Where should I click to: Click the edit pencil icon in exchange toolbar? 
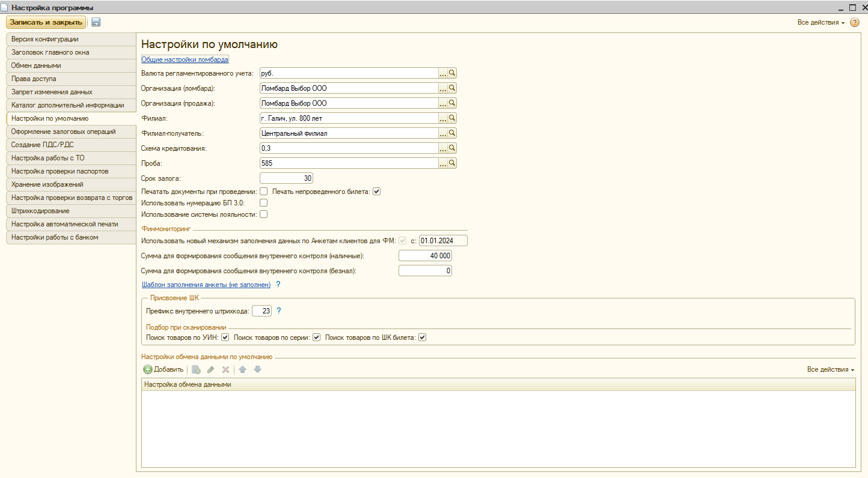coord(210,369)
